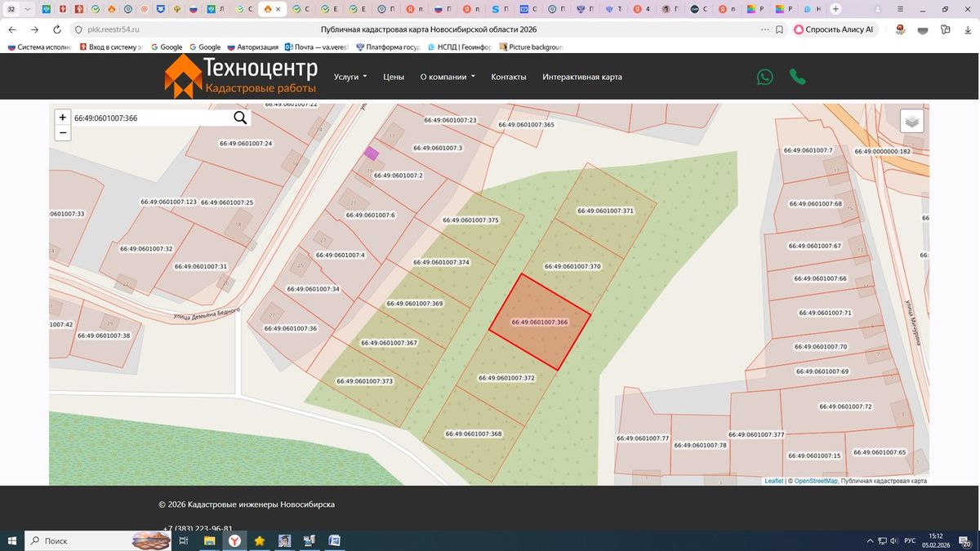The width and height of the screenshot is (980, 551).
Task: Zoom in the map with plus button
Action: pyautogui.click(x=63, y=118)
